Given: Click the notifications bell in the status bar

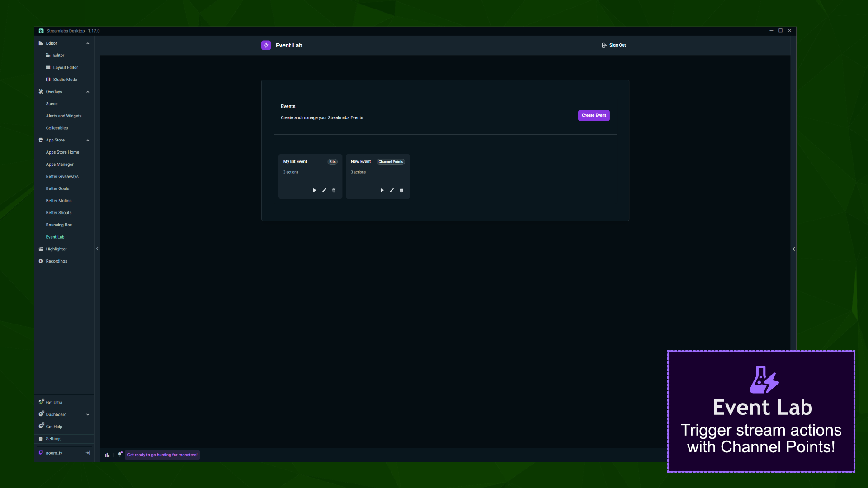Looking at the screenshot, I should pyautogui.click(x=120, y=454).
